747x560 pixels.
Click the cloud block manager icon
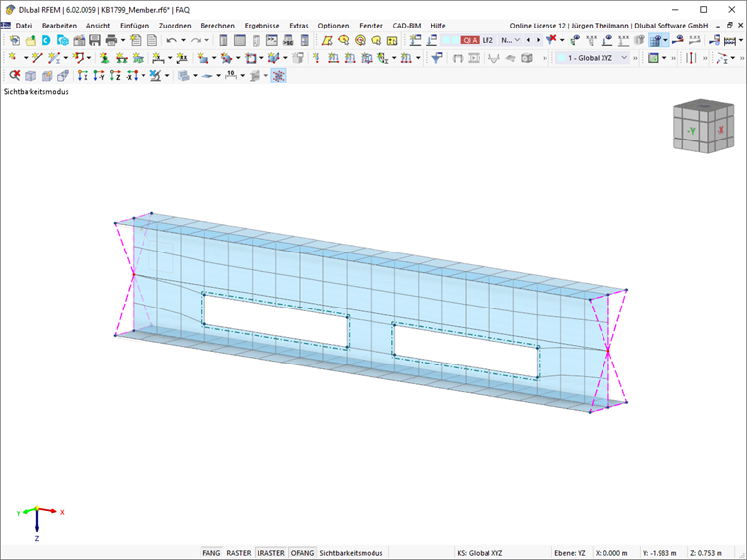[x=62, y=40]
